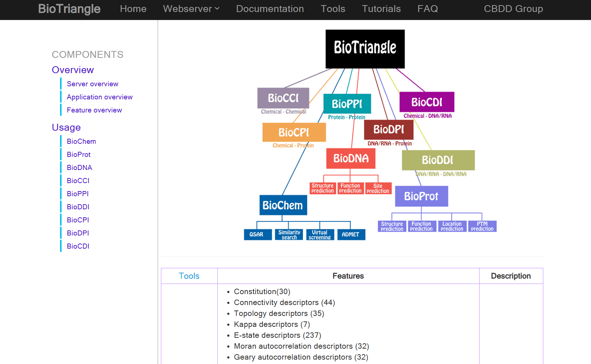This screenshot has height=364, width=591.
Task: Select Kappa descriptors (7) entry
Action: click(x=272, y=324)
